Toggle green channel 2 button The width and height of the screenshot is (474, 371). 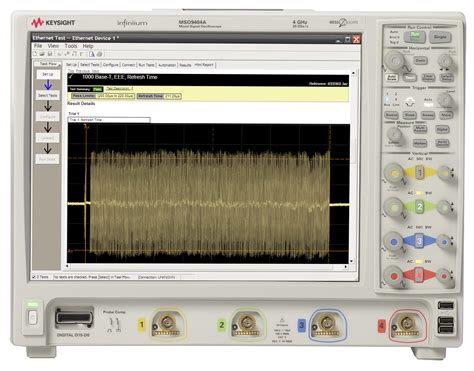tap(420, 207)
